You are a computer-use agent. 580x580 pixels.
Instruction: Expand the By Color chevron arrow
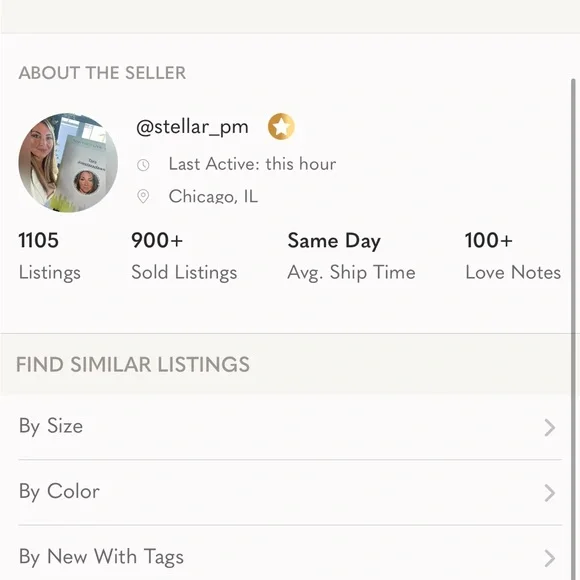point(550,493)
